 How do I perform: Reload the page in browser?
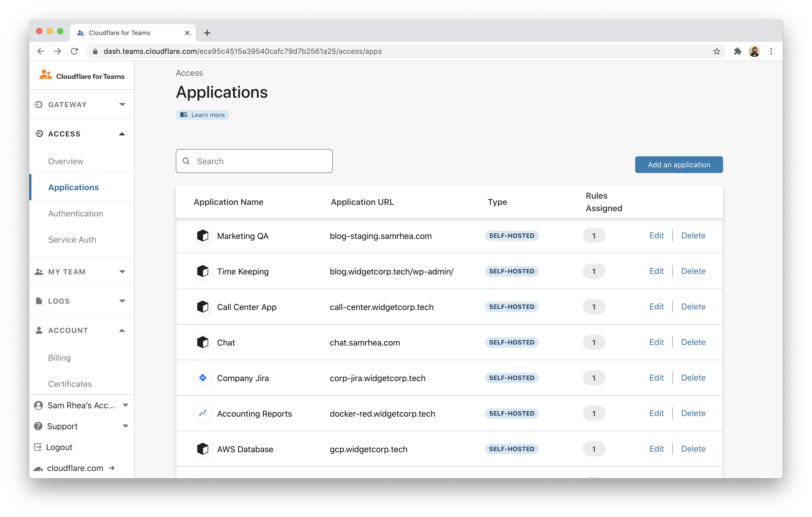[x=75, y=51]
